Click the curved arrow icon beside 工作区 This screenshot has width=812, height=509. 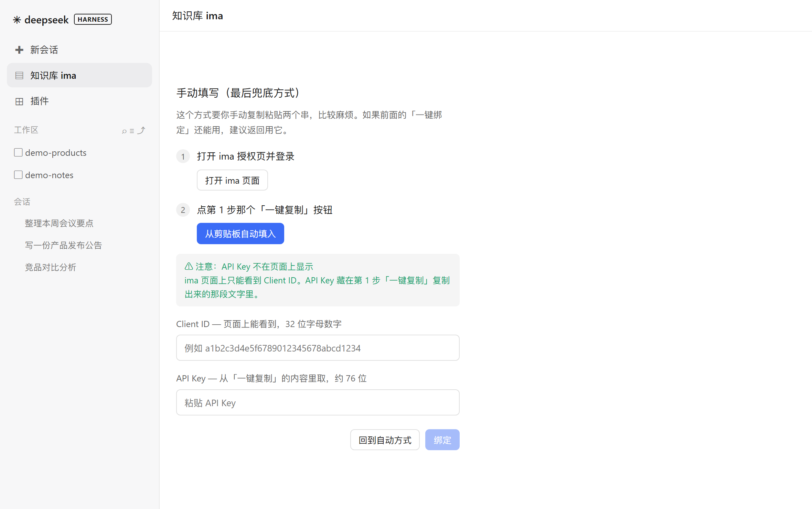(141, 130)
